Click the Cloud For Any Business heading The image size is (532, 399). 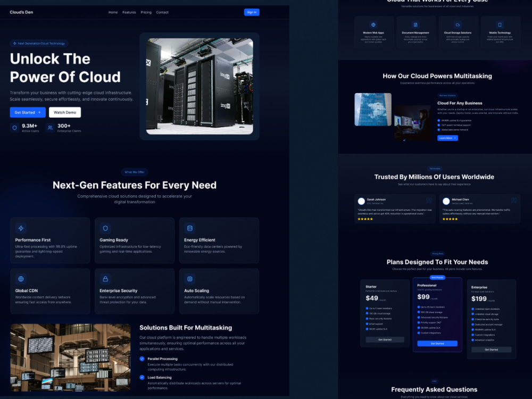coord(460,103)
